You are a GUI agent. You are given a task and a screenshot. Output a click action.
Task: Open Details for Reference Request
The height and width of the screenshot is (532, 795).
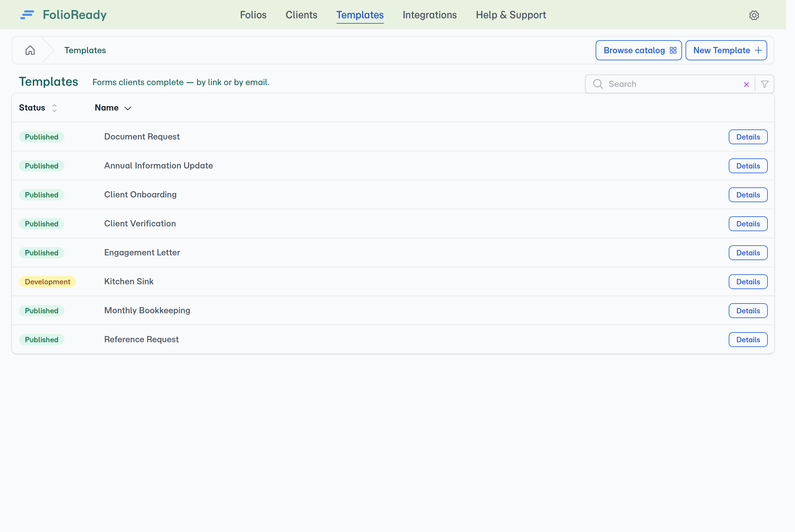pos(748,340)
